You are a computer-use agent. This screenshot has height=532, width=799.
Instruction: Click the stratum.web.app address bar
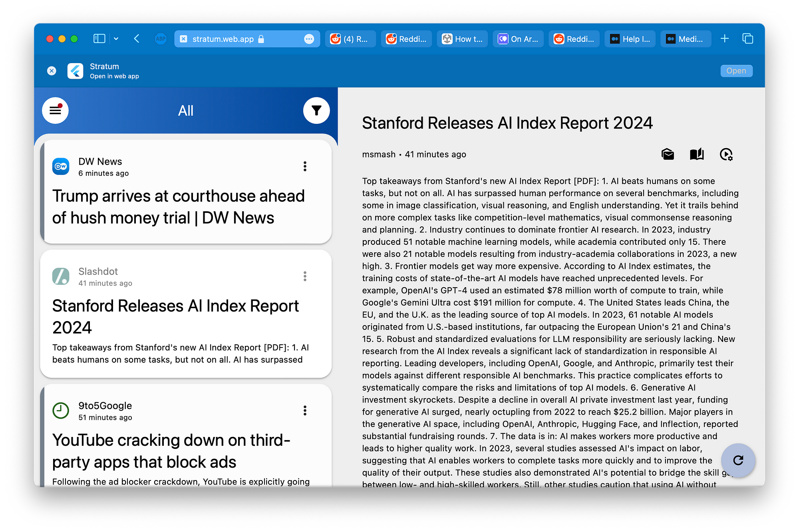(x=247, y=39)
